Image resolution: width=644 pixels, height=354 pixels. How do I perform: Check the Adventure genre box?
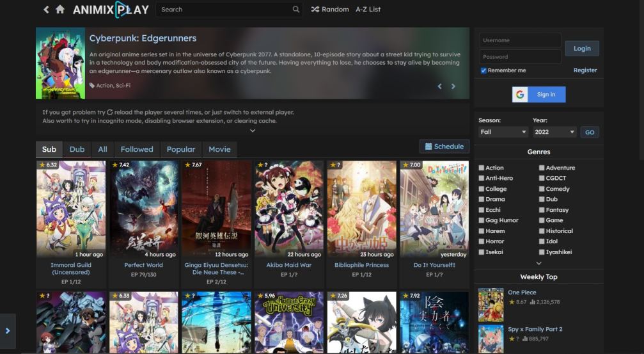click(x=542, y=168)
